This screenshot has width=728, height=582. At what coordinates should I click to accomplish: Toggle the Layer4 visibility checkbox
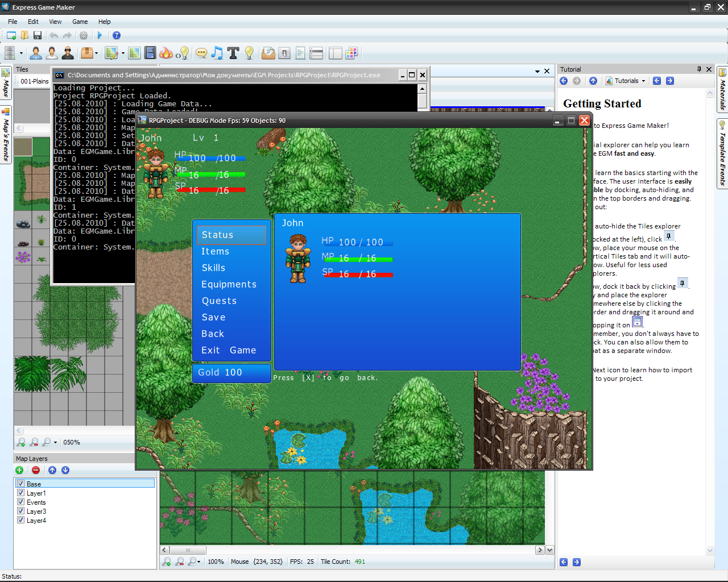tap(21, 520)
